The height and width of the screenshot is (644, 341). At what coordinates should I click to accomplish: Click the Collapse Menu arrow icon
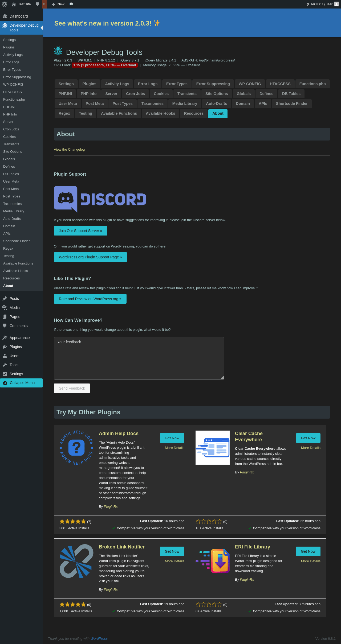coord(5,383)
